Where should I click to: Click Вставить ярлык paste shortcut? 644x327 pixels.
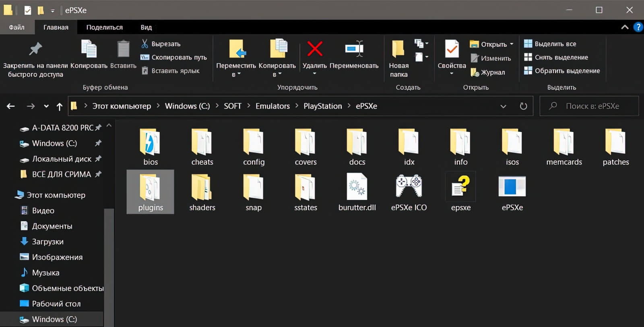coord(171,70)
